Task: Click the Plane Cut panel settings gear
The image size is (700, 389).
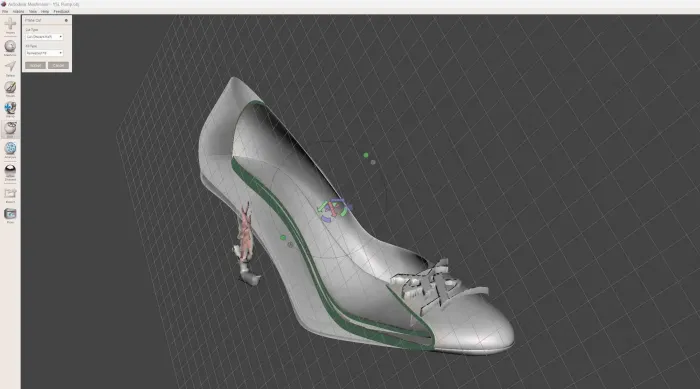Action: (x=67, y=21)
